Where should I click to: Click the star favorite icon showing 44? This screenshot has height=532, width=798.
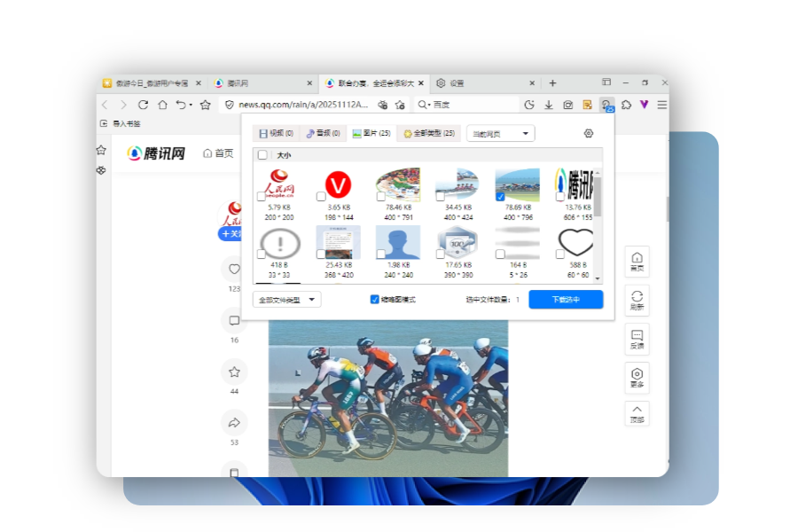[x=234, y=372]
